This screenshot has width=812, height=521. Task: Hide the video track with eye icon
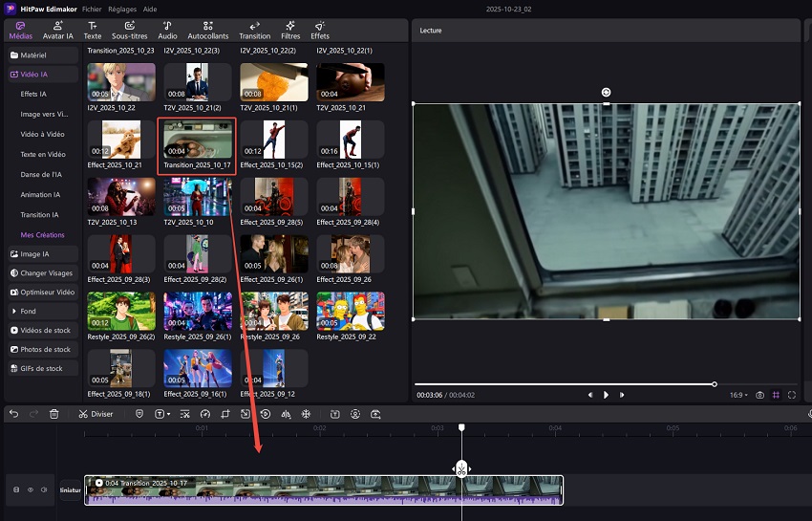pyautogui.click(x=30, y=490)
